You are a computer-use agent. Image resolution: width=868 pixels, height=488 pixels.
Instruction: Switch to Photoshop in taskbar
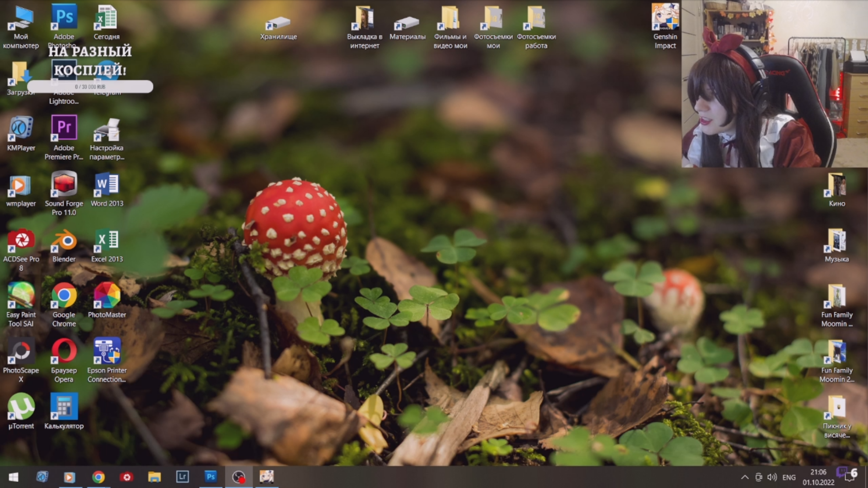(x=210, y=477)
